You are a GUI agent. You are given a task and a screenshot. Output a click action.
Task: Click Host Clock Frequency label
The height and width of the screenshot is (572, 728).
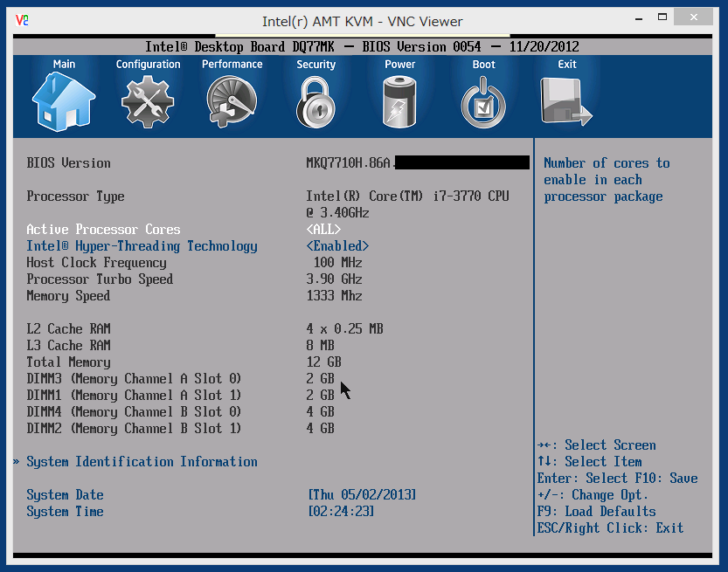pyautogui.click(x=96, y=263)
